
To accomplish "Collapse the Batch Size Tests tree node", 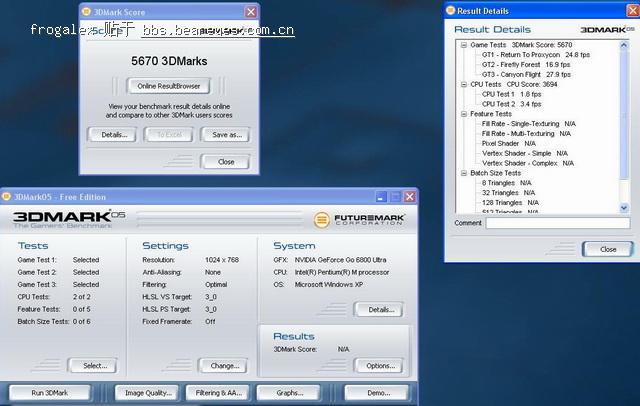I will pos(464,173).
